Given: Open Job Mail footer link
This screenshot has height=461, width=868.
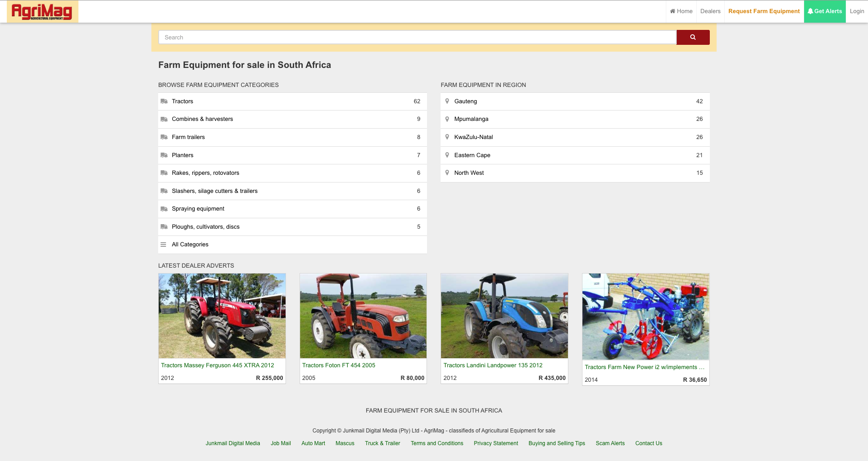Looking at the screenshot, I should (281, 443).
